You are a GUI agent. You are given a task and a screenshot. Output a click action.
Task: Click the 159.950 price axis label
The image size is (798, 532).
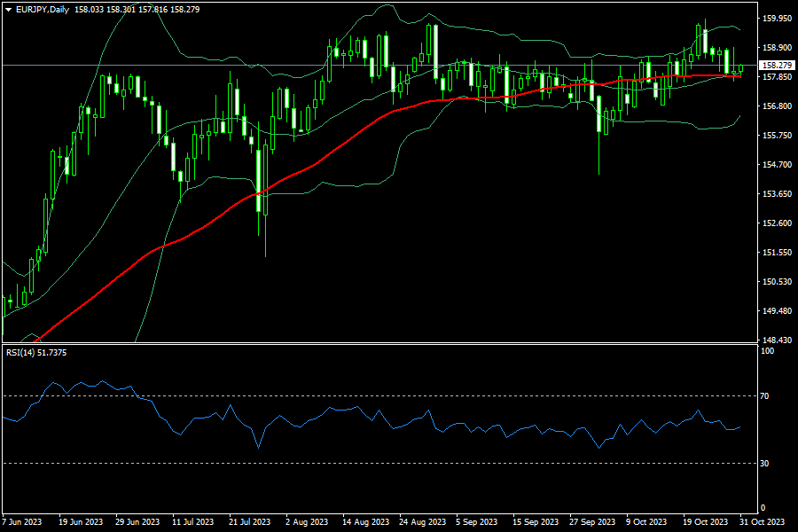[777, 19]
